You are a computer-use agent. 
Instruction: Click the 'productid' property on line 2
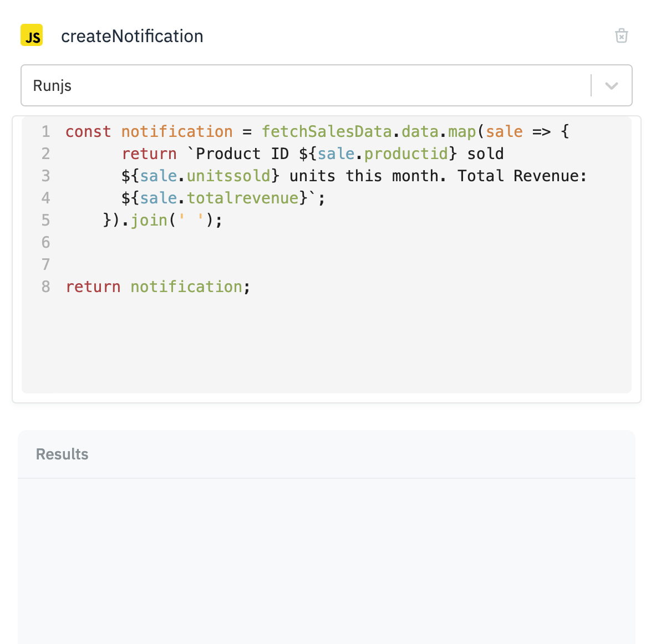coord(406,154)
